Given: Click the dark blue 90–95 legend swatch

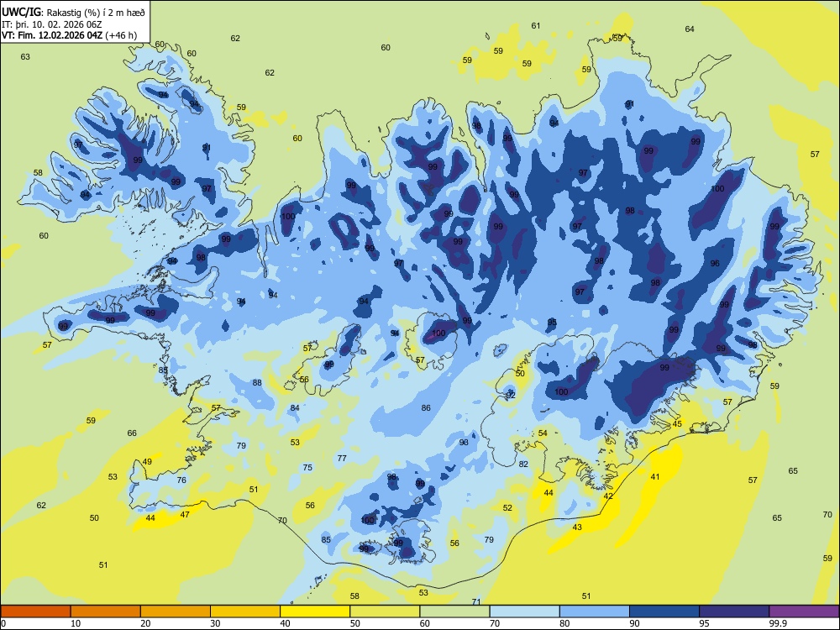Looking at the screenshot, I should [664, 612].
